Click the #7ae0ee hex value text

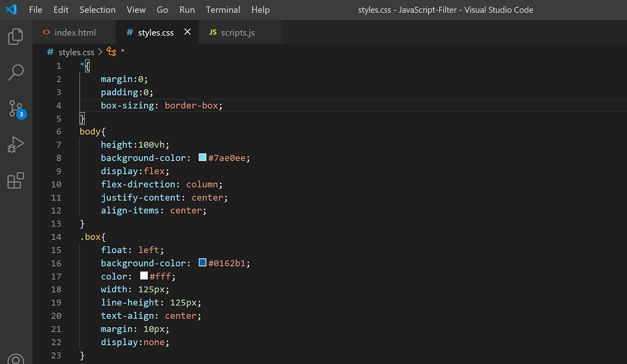(x=227, y=158)
